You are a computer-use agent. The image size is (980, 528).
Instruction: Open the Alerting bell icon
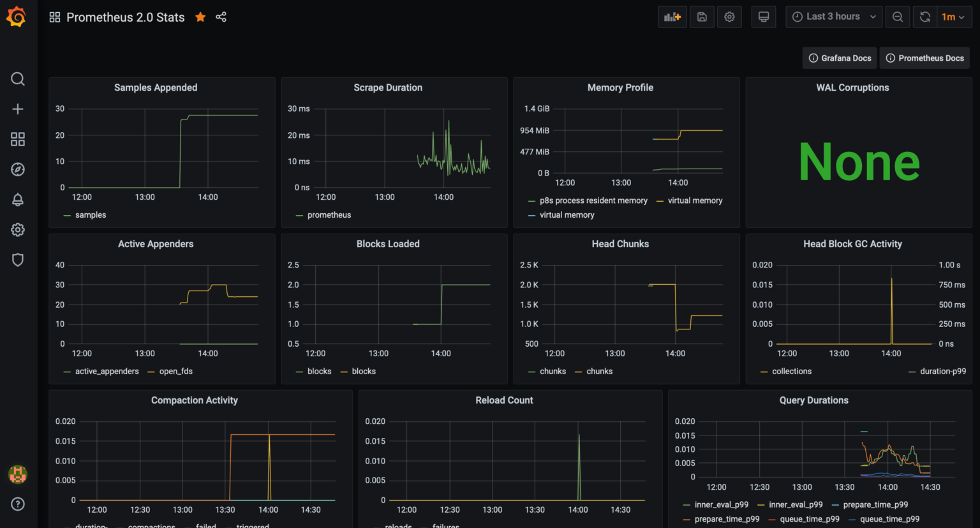18,200
